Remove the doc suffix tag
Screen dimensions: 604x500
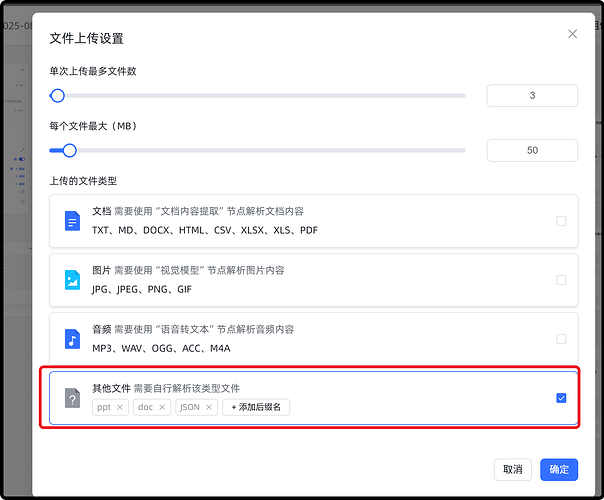click(x=162, y=407)
